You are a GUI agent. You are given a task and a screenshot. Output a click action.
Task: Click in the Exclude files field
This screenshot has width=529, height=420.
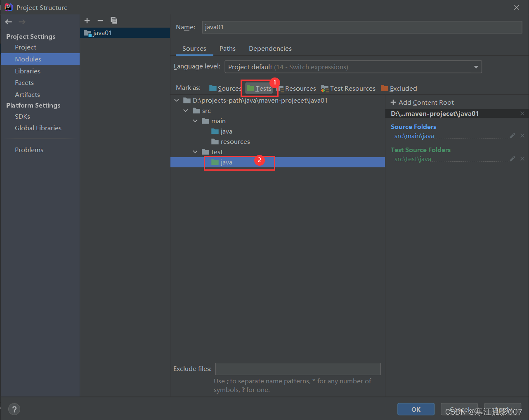(x=298, y=369)
